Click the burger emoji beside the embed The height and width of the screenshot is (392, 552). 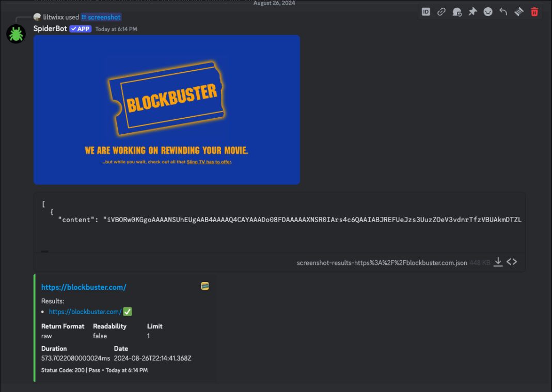204,286
